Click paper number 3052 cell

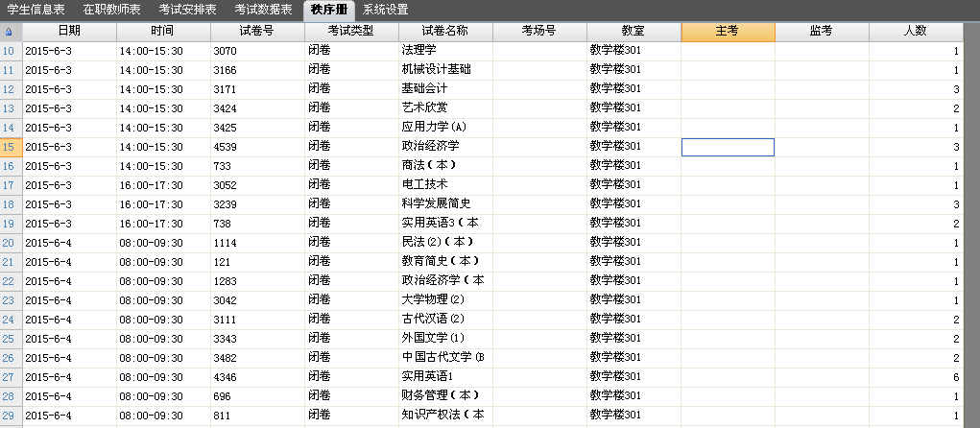click(257, 185)
